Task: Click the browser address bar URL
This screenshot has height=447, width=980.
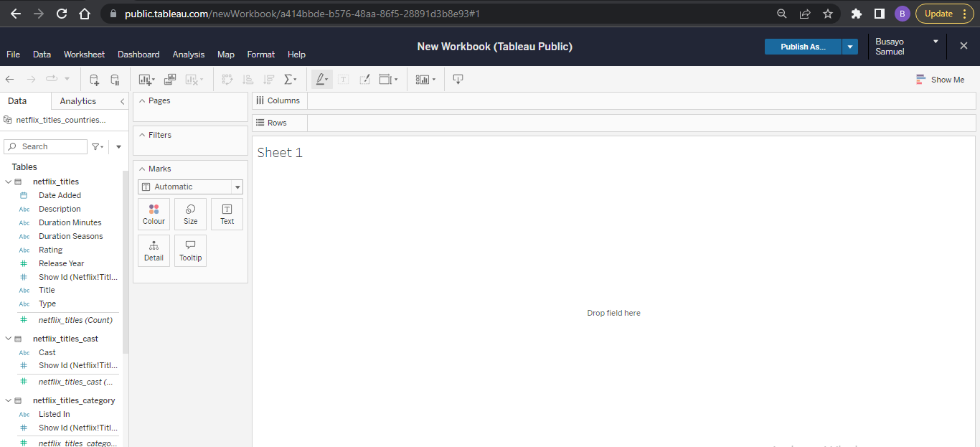Action: pyautogui.click(x=302, y=14)
